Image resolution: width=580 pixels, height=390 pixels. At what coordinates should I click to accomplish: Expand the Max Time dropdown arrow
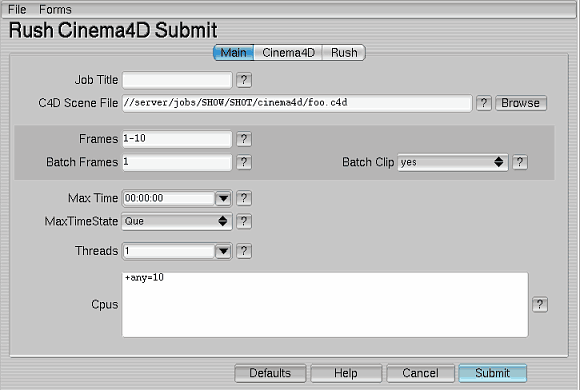[223, 198]
